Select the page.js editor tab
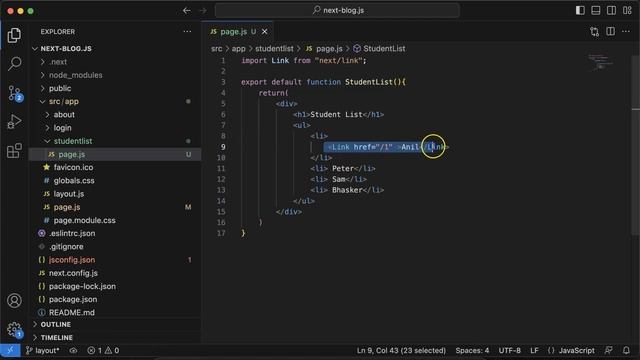This screenshot has height=360, width=640. tap(233, 31)
